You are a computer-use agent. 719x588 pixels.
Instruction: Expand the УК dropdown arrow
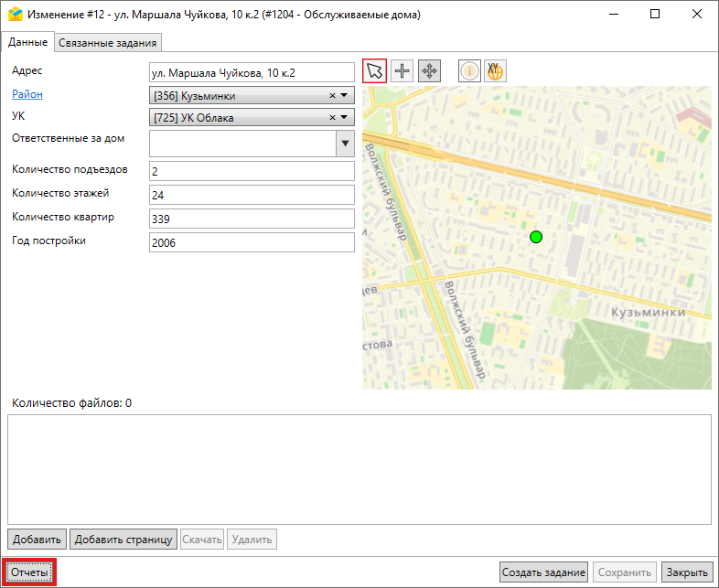(345, 118)
